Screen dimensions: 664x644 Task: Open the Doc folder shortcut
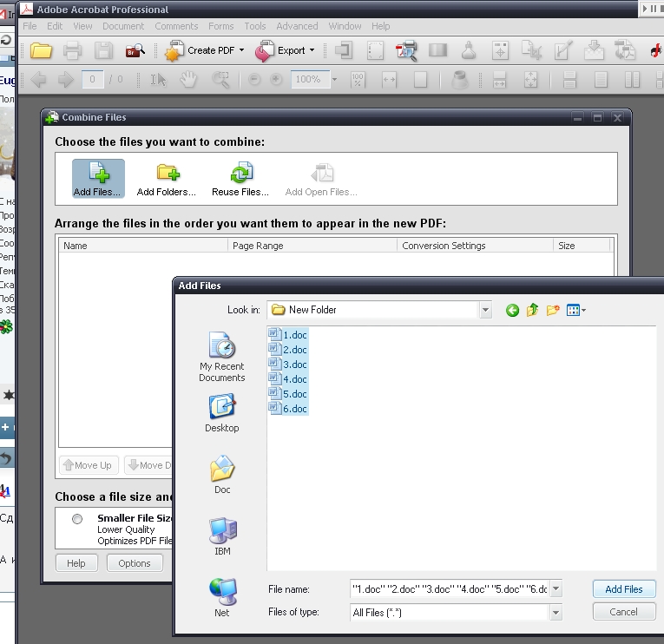pos(222,474)
